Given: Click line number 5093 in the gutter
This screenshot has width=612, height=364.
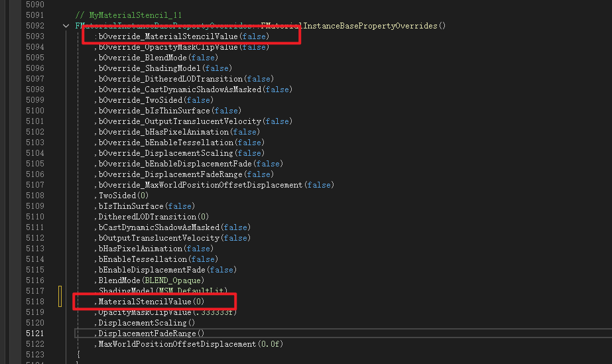Looking at the screenshot, I should (34, 36).
